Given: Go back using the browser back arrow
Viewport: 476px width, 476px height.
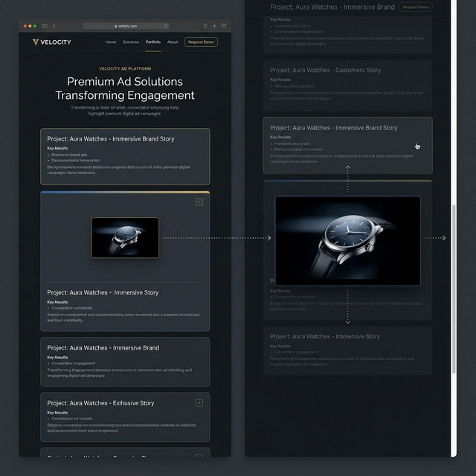Looking at the screenshot, I should [55, 26].
